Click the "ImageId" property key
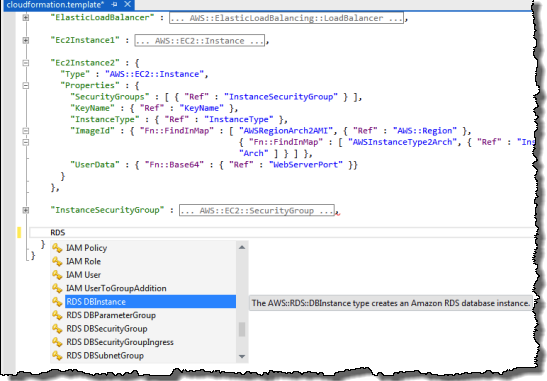This screenshot has width=547, height=381. pyautogui.click(x=92, y=131)
